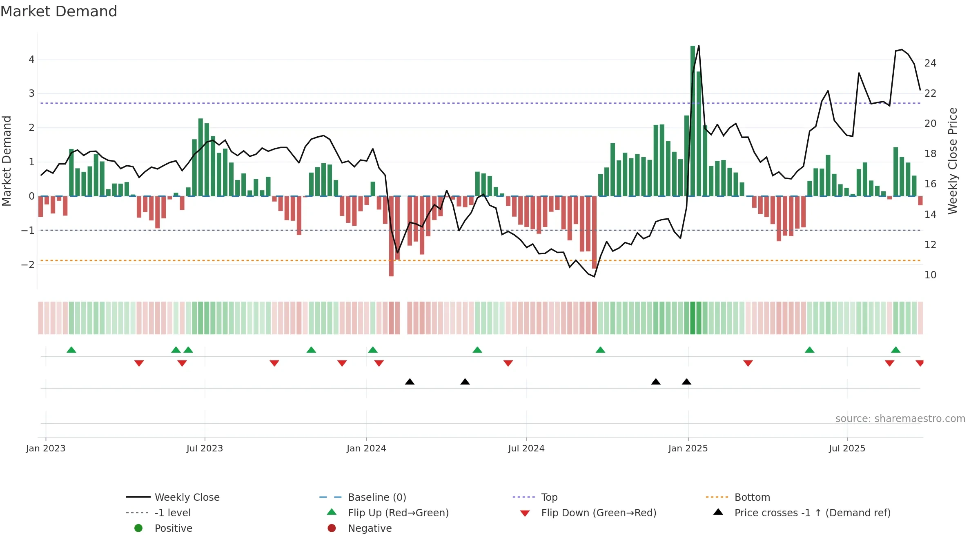Toggle the Negative legend entry
The height and width of the screenshot is (551, 980).
pyautogui.click(x=359, y=528)
